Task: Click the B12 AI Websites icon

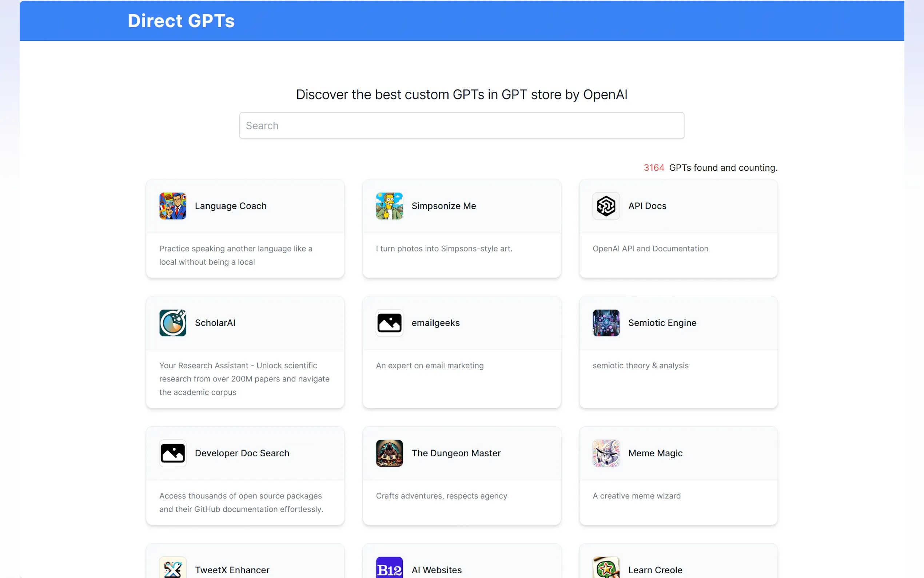Action: tap(389, 569)
